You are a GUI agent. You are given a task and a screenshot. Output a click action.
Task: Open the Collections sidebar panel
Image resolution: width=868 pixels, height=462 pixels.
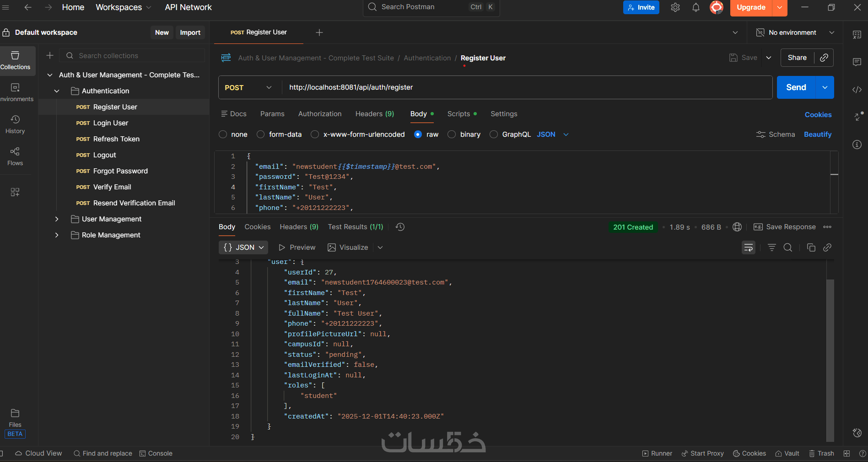[x=16, y=61]
